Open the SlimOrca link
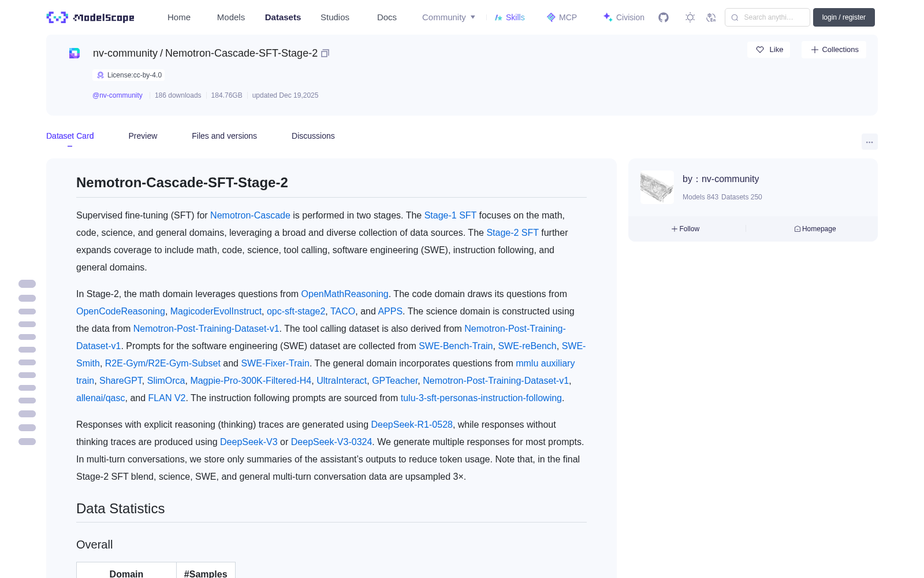Image resolution: width=924 pixels, height=578 pixels. (166, 380)
